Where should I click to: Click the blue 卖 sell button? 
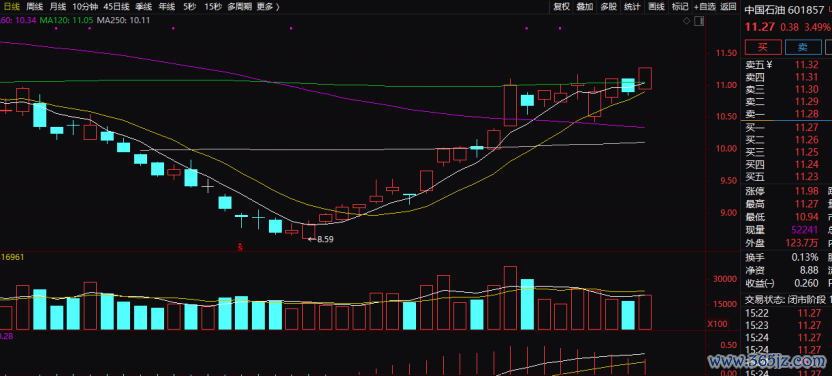pos(803,47)
